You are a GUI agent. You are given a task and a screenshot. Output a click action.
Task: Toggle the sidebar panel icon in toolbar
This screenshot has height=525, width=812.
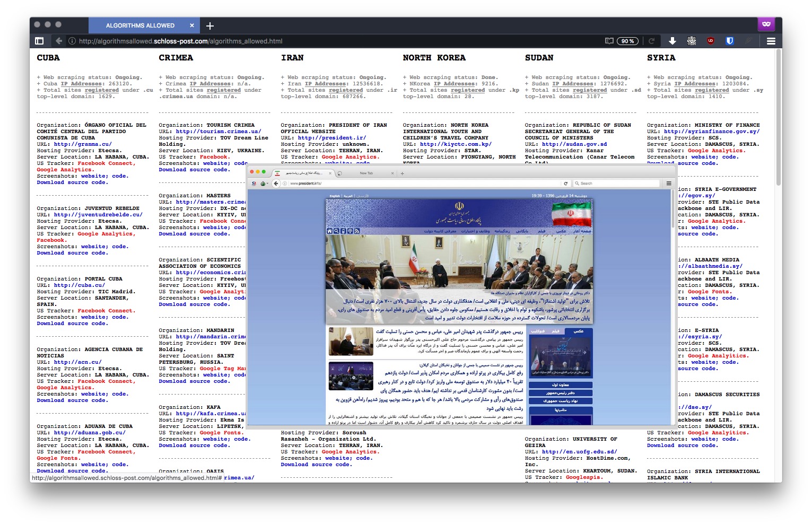point(39,41)
